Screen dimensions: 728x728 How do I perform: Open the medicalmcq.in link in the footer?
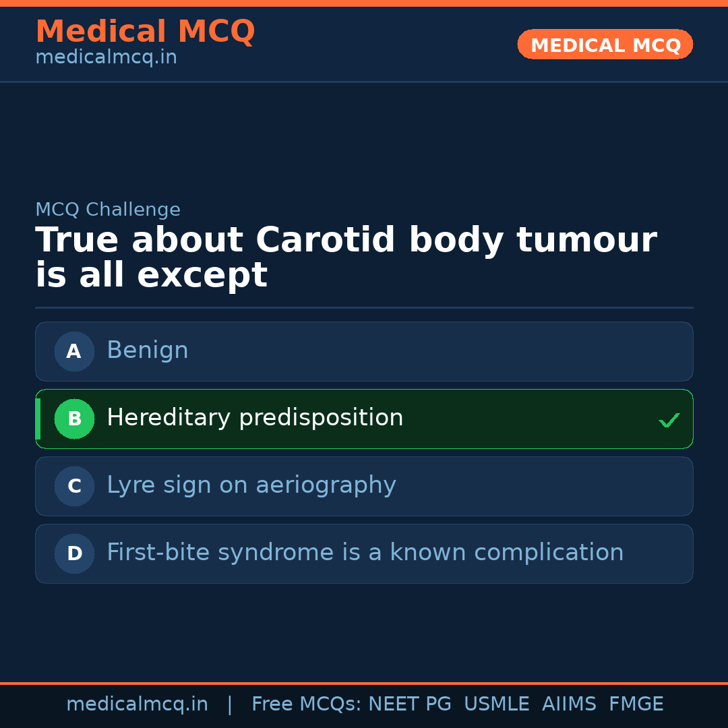[137, 704]
